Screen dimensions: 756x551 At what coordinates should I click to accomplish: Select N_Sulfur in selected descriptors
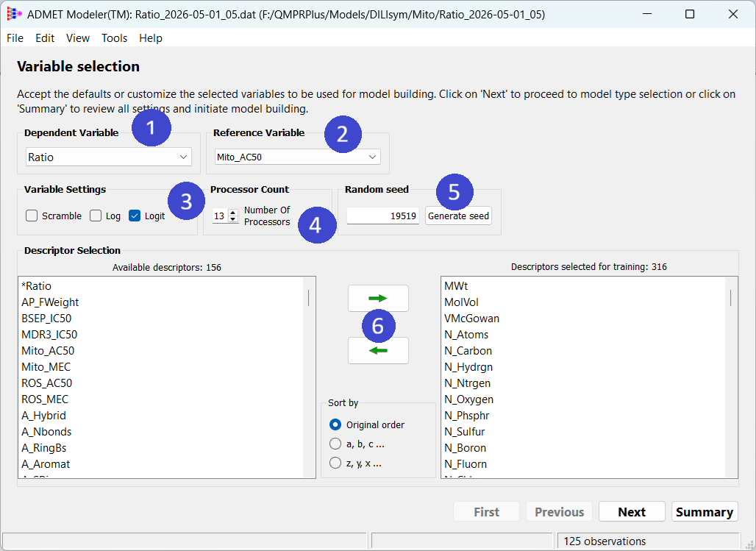[x=464, y=432]
